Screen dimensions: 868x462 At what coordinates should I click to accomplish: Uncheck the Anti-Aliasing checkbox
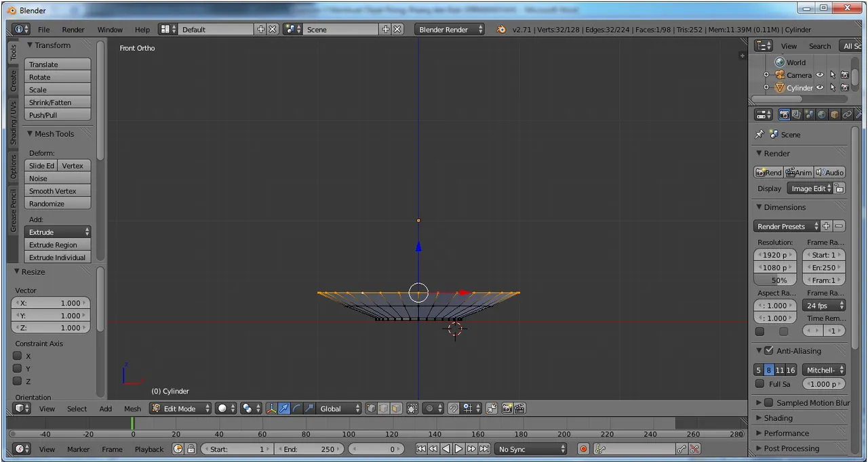(768, 351)
